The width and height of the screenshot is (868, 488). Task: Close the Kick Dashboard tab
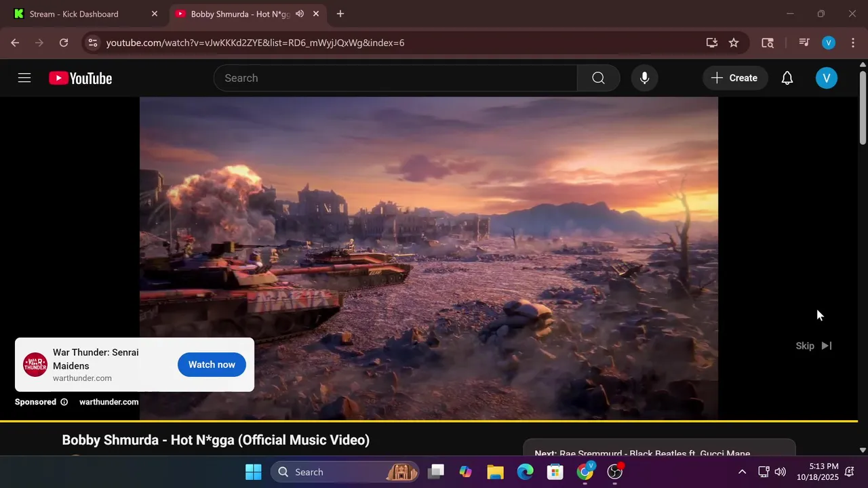[154, 14]
